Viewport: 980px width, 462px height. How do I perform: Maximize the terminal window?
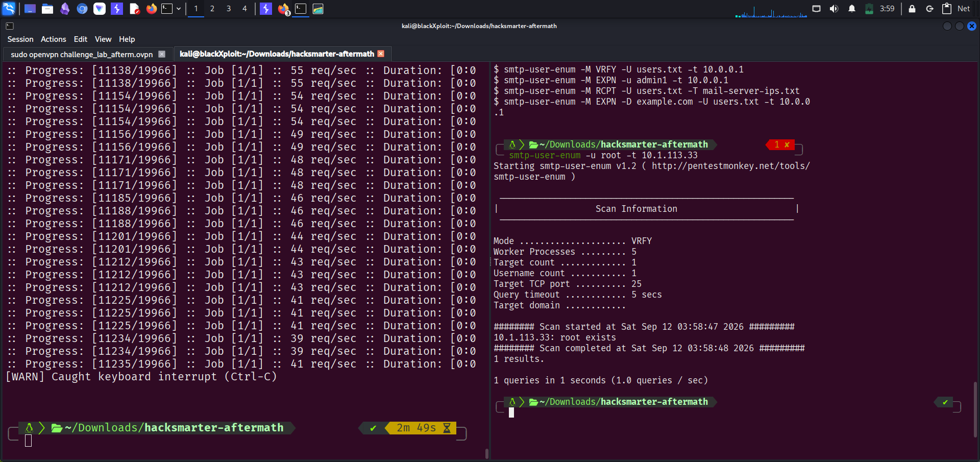click(960, 26)
